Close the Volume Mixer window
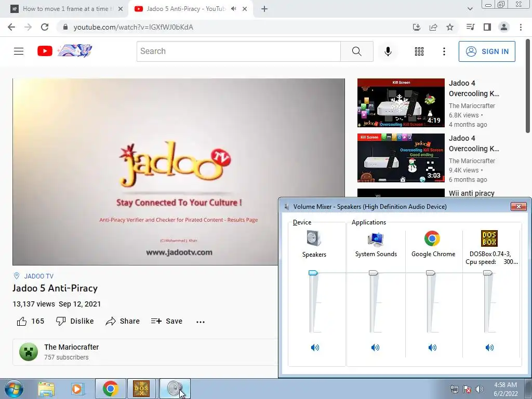Viewport: 532px width, 399px height. point(518,206)
